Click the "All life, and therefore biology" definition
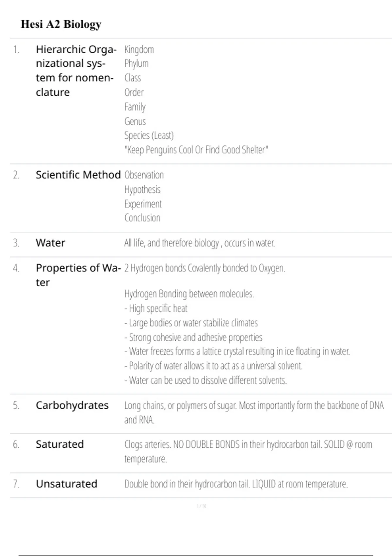The width and height of the screenshot is (392, 556). (x=200, y=243)
